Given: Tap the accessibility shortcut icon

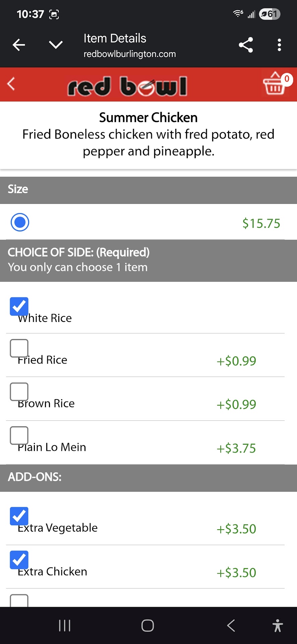Looking at the screenshot, I should point(278,626).
